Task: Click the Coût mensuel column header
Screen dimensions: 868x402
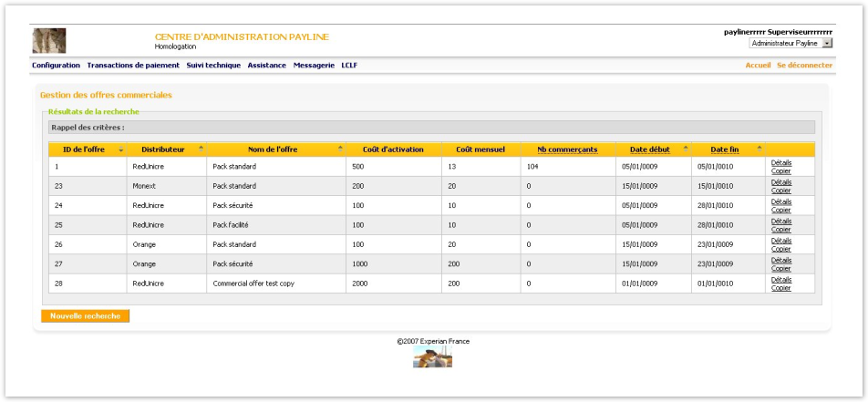Action: [480, 149]
